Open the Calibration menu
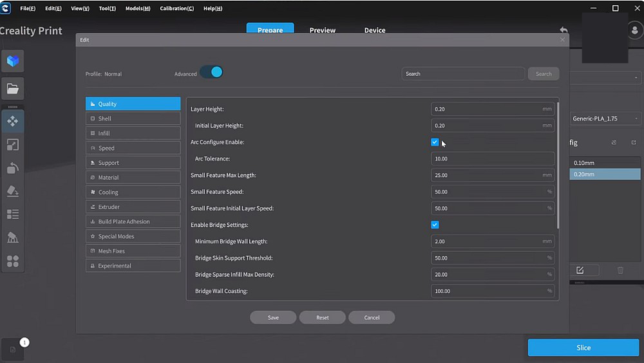644x363 pixels. point(177,8)
